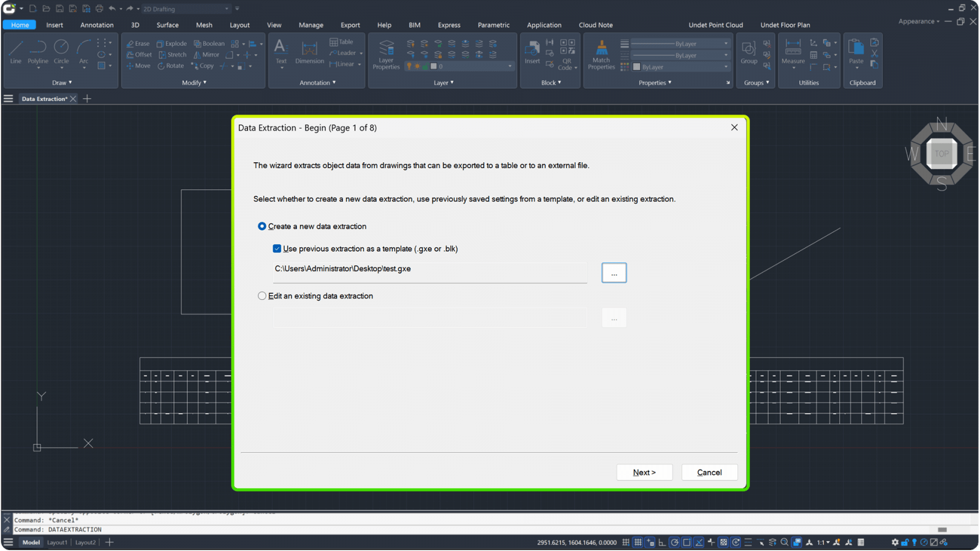The image size is (980, 551).
Task: Uncheck Use previous extraction as template
Action: click(277, 249)
